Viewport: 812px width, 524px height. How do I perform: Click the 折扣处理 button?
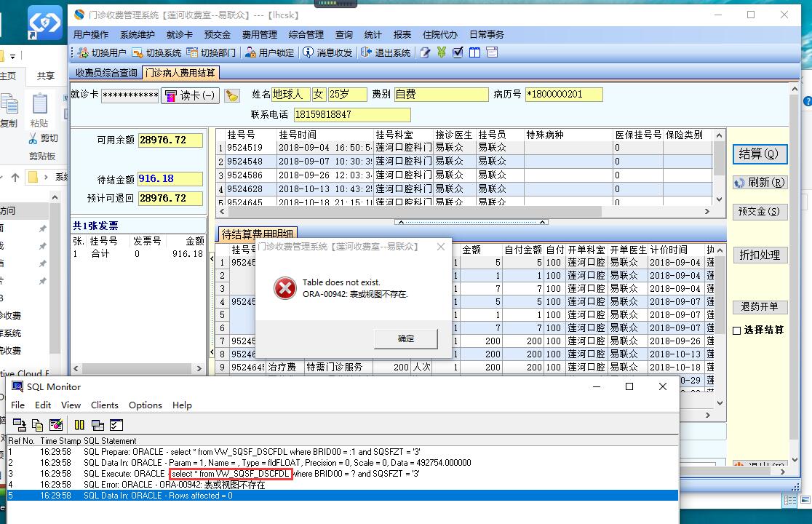(760, 255)
